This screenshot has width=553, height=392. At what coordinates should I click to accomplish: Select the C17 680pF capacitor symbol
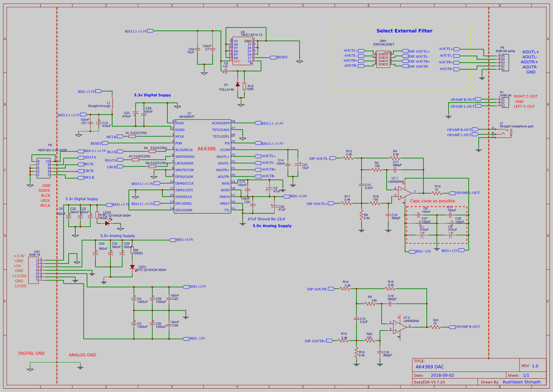click(395, 170)
